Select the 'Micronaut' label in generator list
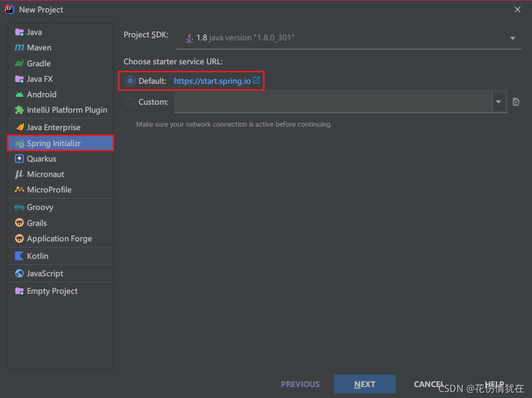Viewport: 532px width, 398px height. point(45,174)
